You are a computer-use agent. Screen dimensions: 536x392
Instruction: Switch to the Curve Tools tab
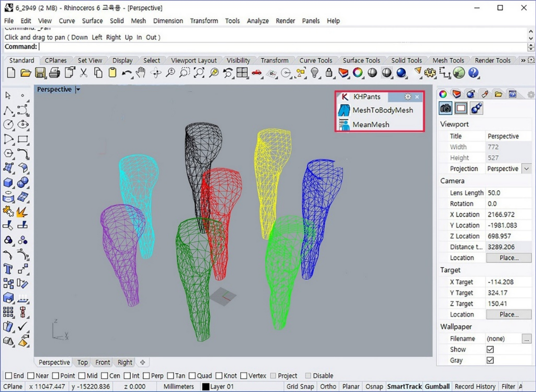[316, 61]
